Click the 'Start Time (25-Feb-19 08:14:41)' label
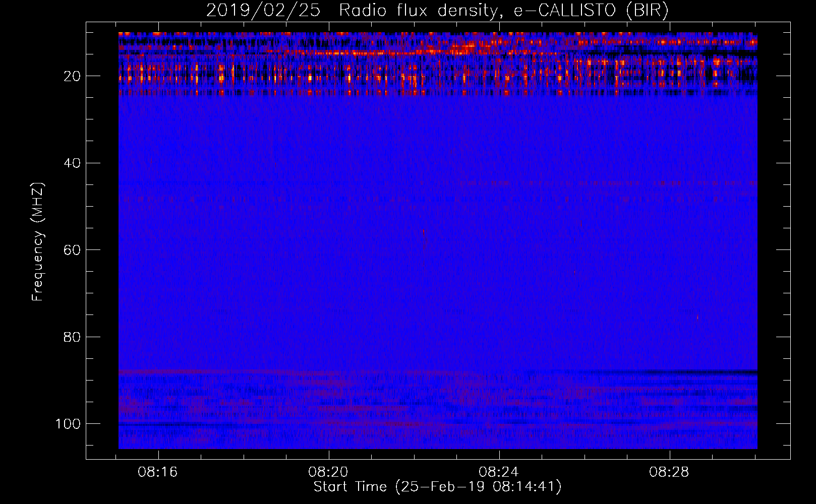This screenshot has height=504, width=816. [x=438, y=487]
